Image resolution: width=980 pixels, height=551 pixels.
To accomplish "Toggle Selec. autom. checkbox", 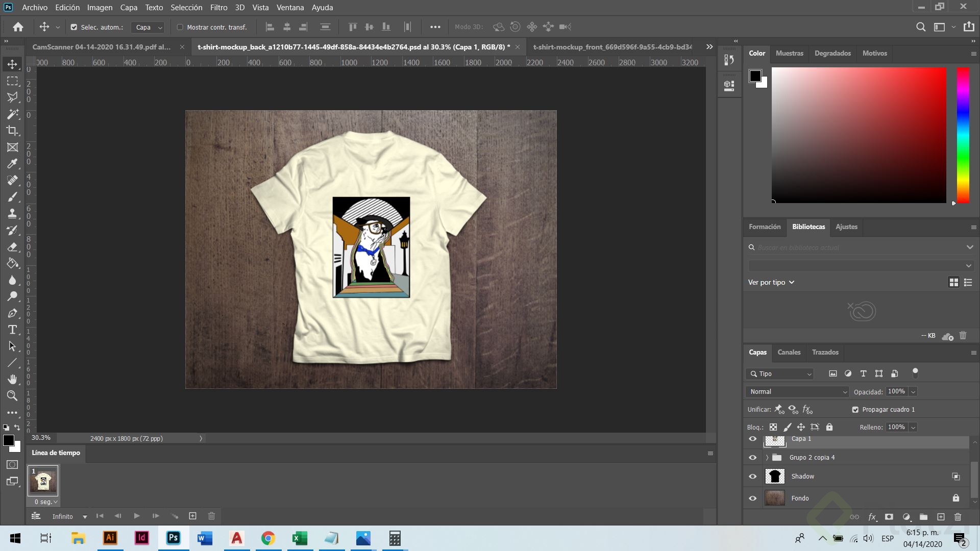I will tap(74, 27).
